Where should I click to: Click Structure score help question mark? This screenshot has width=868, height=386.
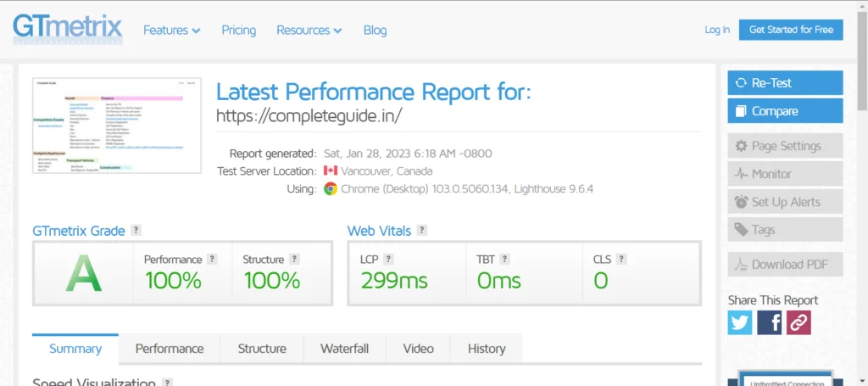tap(294, 259)
